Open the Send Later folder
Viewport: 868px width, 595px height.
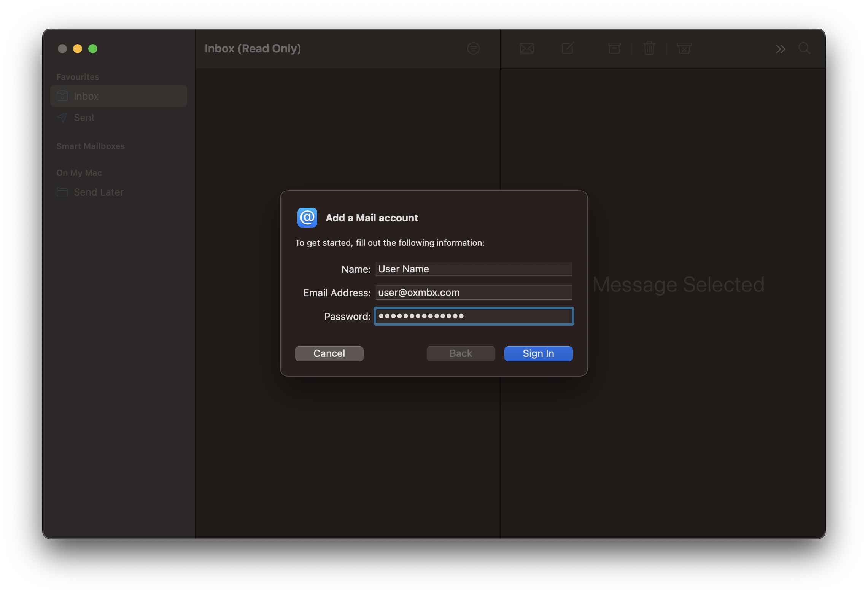click(x=98, y=192)
